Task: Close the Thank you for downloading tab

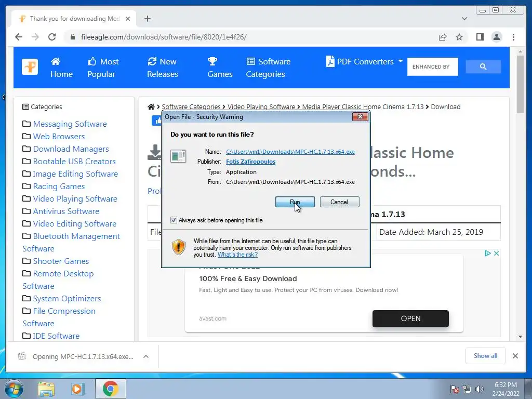Action: 128,19
